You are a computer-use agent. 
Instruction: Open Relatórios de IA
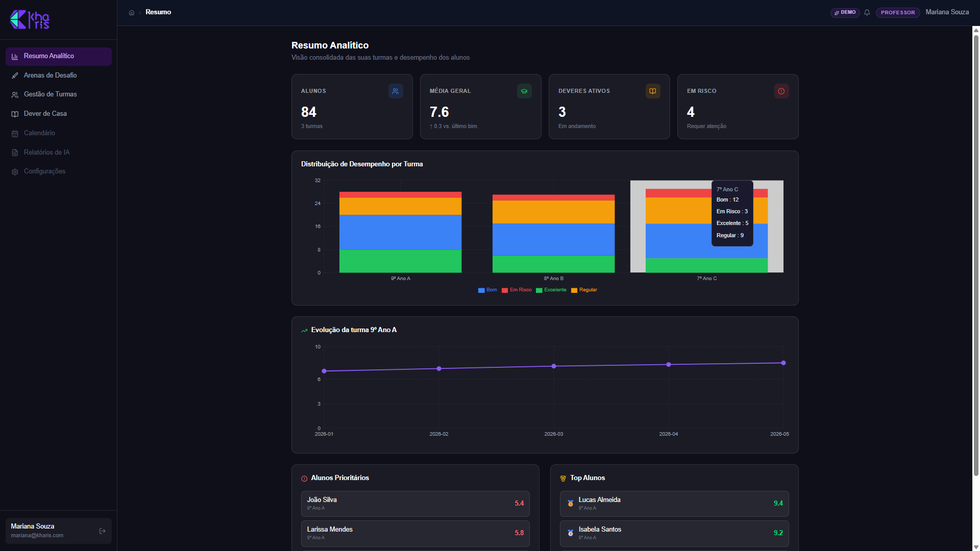(x=59, y=153)
